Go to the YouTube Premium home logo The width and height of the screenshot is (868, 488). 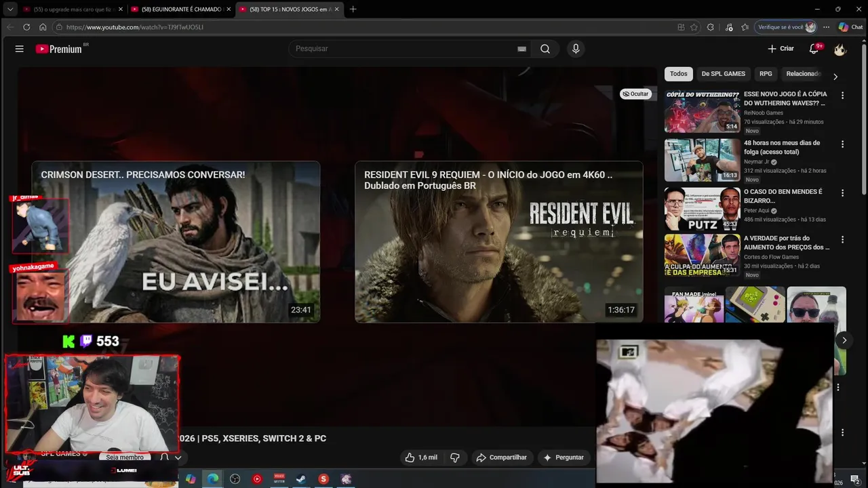point(59,49)
